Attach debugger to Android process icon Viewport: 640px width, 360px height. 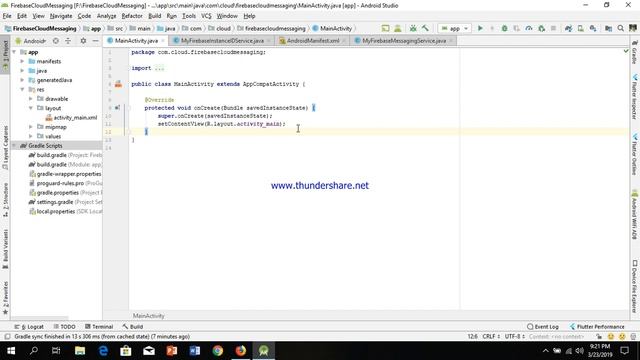542,29
